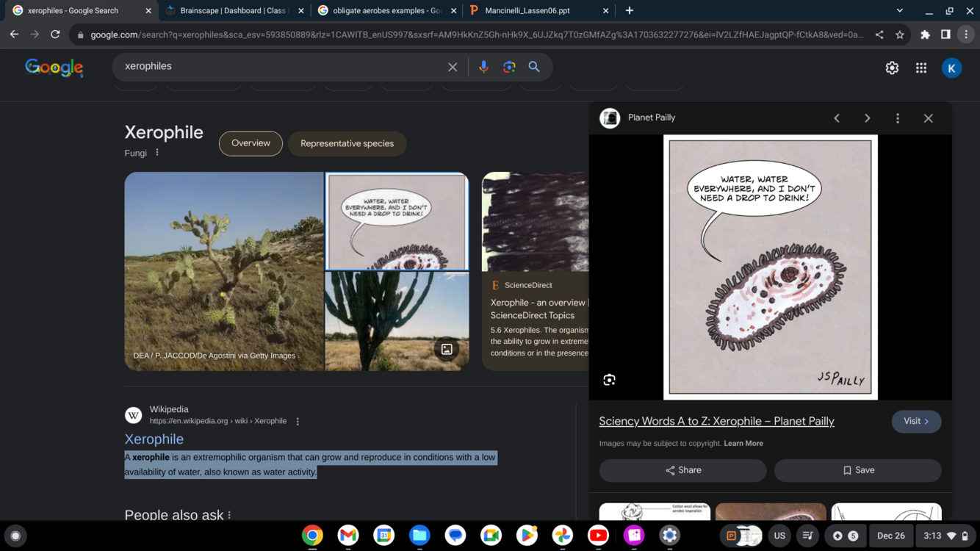Open the Google apps grid
Screen dimensions: 980x551
(921, 68)
